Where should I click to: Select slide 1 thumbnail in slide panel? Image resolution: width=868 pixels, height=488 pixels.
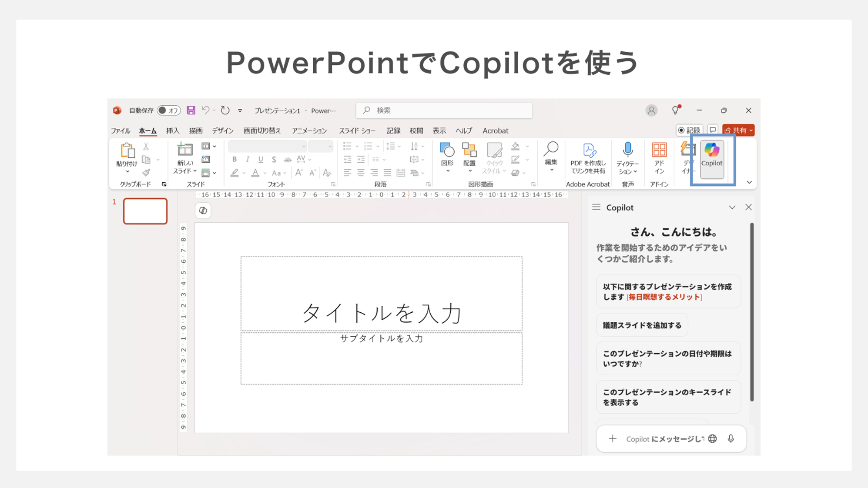point(145,211)
